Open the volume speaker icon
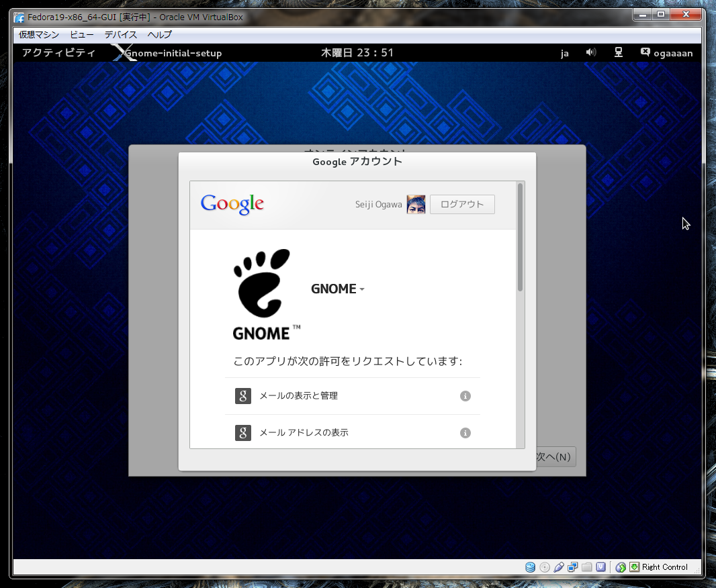Viewport: 716px width, 588px height. (x=591, y=52)
